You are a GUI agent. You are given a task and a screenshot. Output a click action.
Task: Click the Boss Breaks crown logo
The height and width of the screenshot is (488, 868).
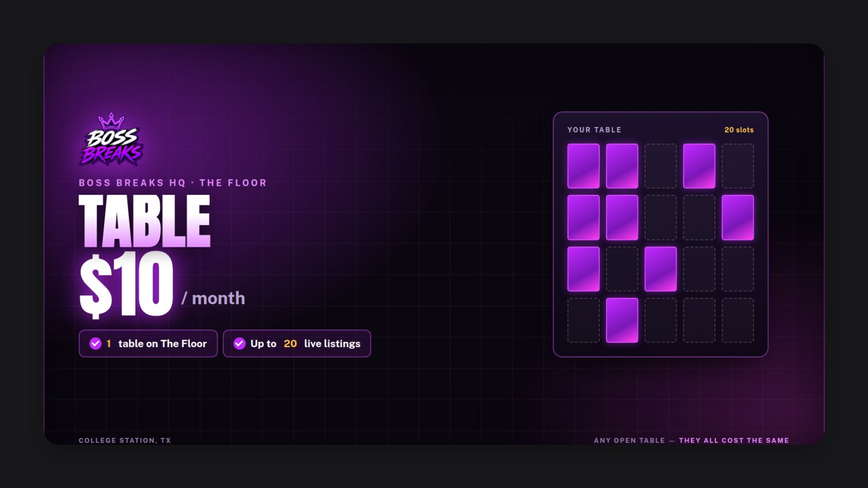[x=111, y=139]
